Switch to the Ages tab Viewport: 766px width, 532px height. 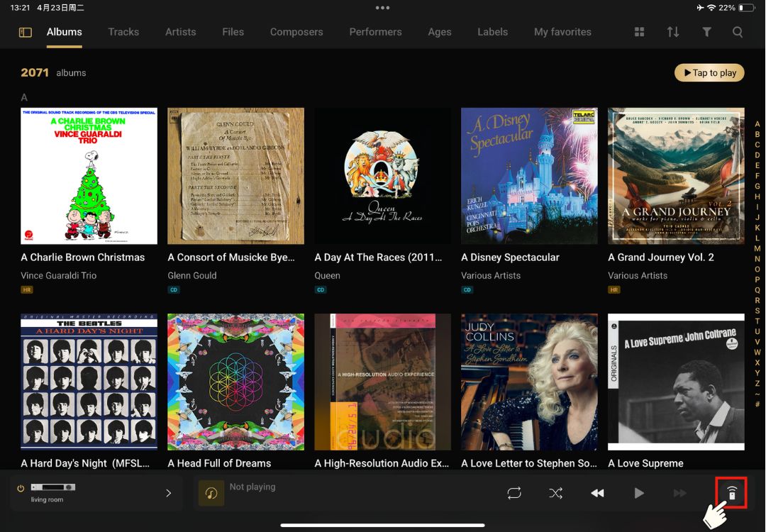(440, 32)
